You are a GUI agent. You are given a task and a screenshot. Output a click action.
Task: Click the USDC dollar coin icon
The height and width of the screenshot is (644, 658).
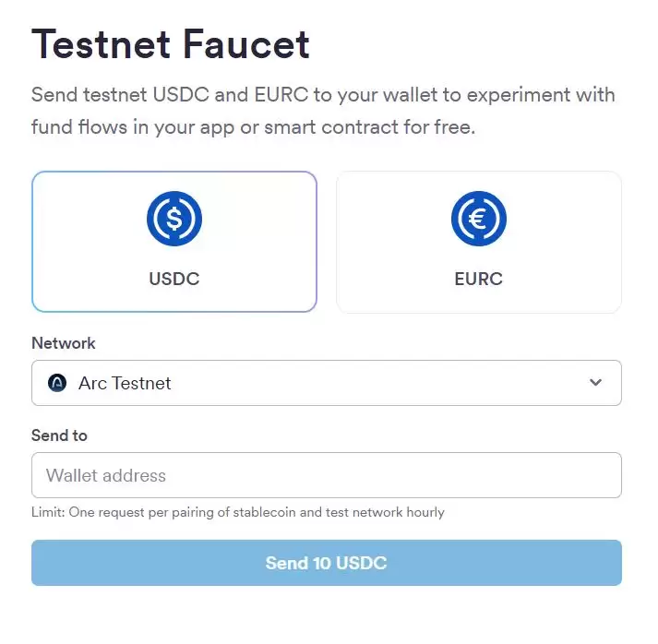pos(174,219)
